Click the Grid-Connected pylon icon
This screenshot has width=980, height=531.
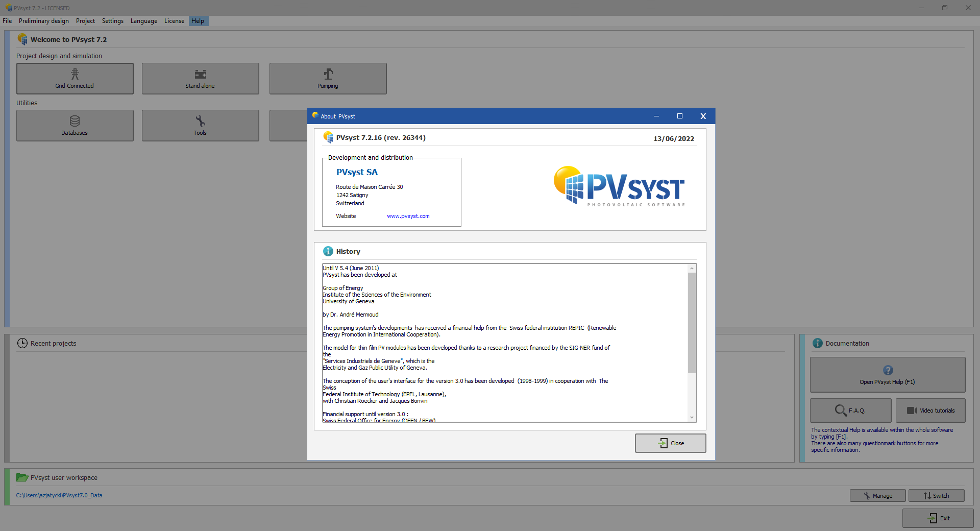tap(75, 74)
